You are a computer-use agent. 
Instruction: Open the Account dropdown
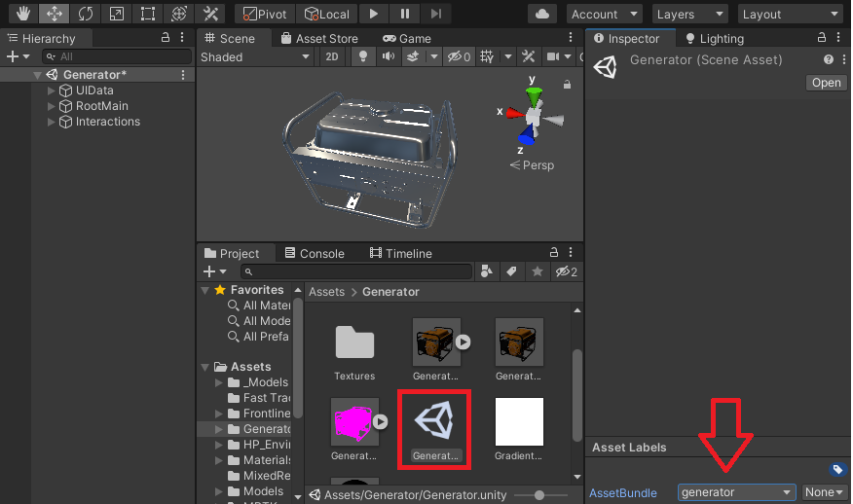click(604, 15)
